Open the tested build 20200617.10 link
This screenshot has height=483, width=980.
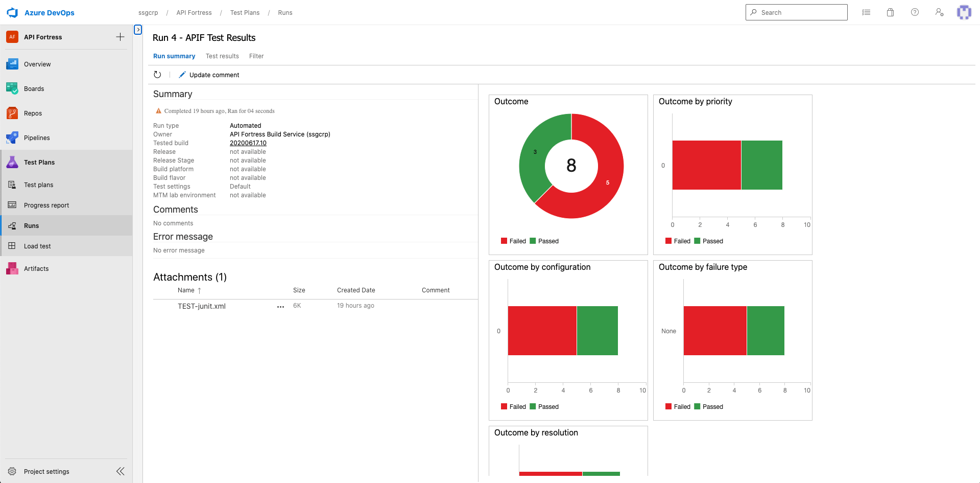[x=248, y=143]
